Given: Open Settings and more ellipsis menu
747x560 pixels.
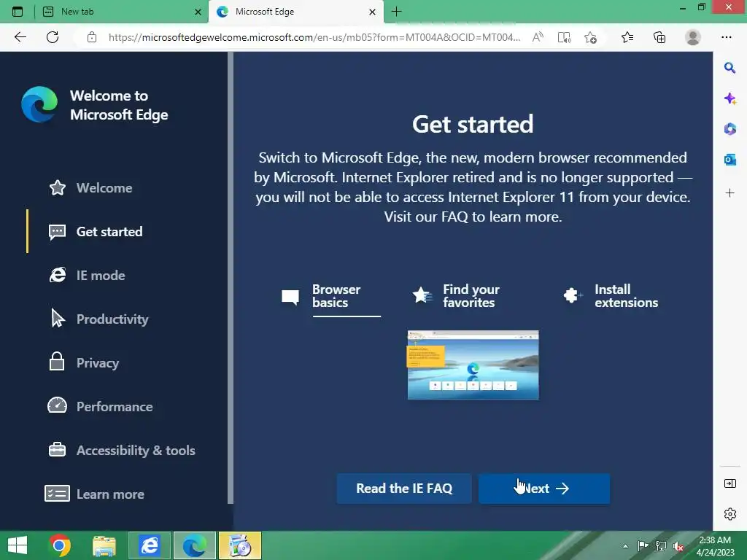Looking at the screenshot, I should tap(726, 37).
